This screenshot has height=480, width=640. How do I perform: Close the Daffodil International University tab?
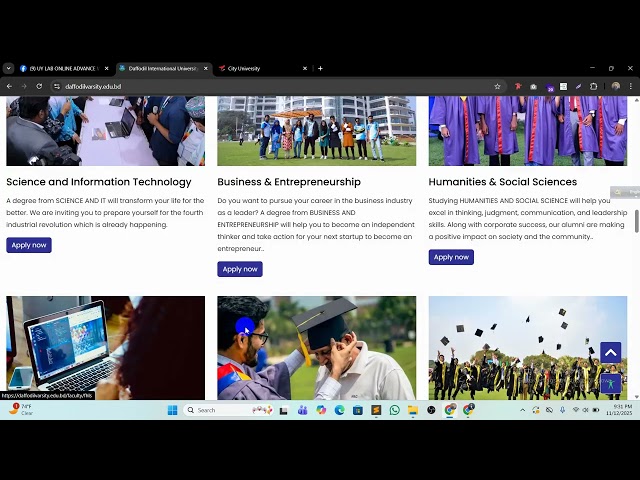click(206, 69)
